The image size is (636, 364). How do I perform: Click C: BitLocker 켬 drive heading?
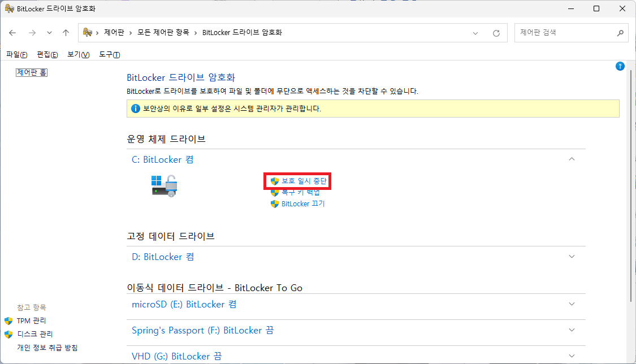click(x=162, y=160)
